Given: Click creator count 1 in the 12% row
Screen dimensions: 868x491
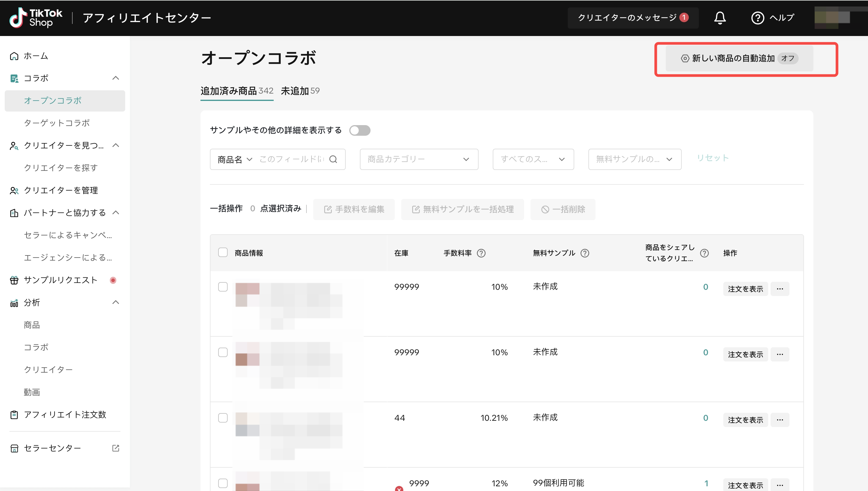Looking at the screenshot, I should [706, 483].
